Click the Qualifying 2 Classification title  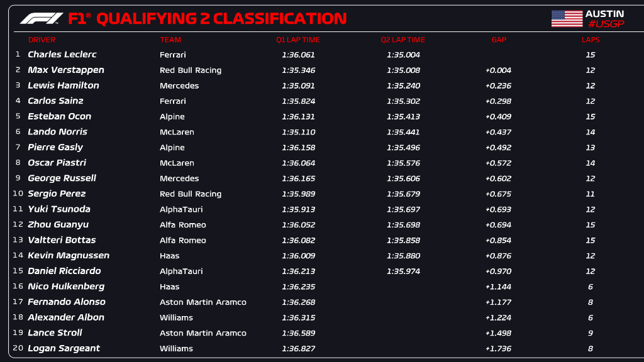click(x=221, y=19)
